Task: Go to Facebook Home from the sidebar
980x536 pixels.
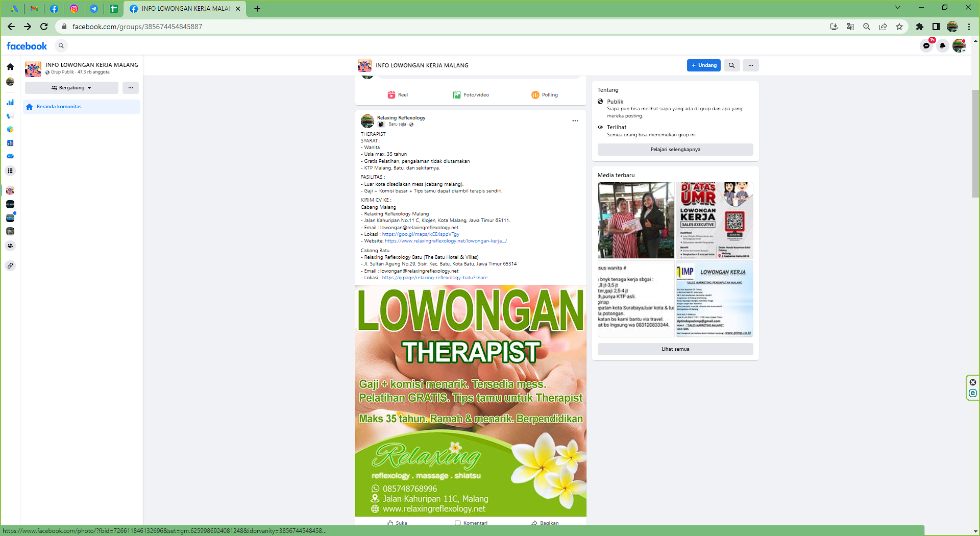Action: pos(10,67)
